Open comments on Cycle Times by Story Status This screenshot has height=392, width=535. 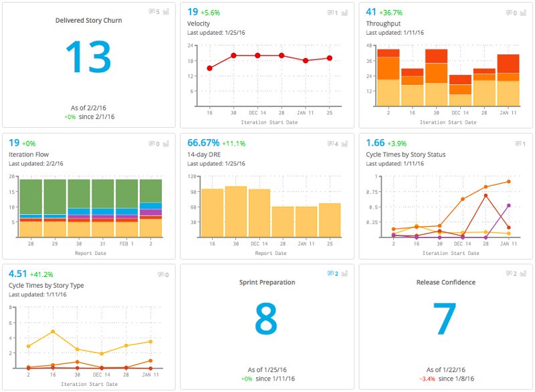[520, 144]
